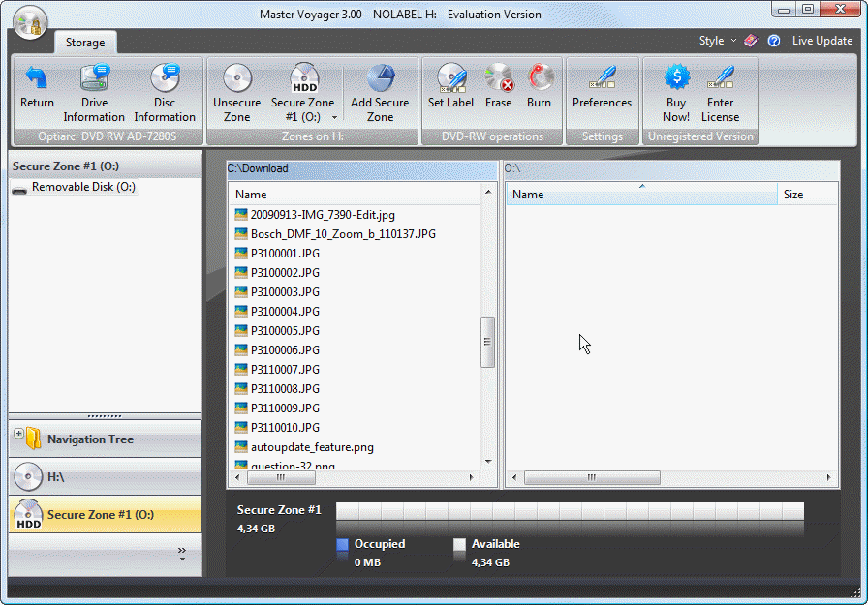
Task: Open the Navigation Tree pane
Action: click(x=106, y=439)
